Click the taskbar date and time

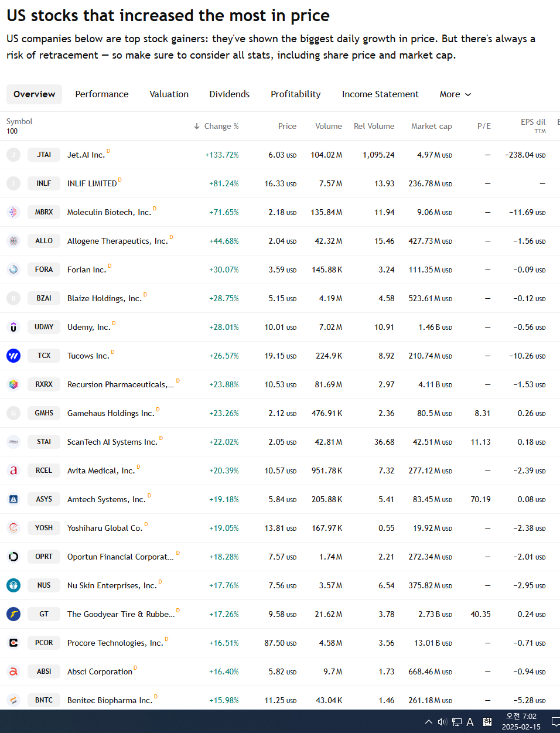click(x=521, y=722)
